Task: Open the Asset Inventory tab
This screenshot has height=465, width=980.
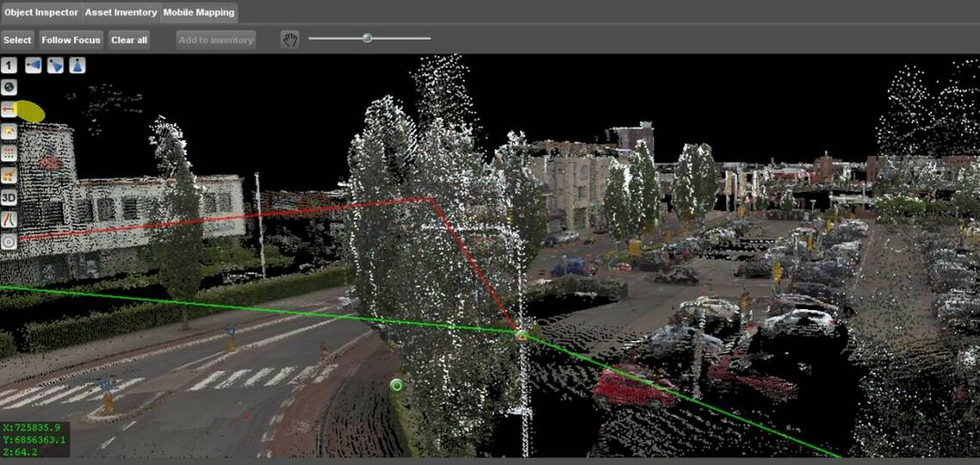Action: click(120, 13)
